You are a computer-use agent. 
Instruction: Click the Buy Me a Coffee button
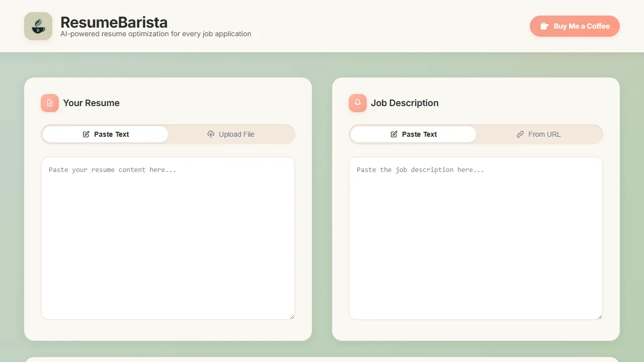[x=575, y=26]
